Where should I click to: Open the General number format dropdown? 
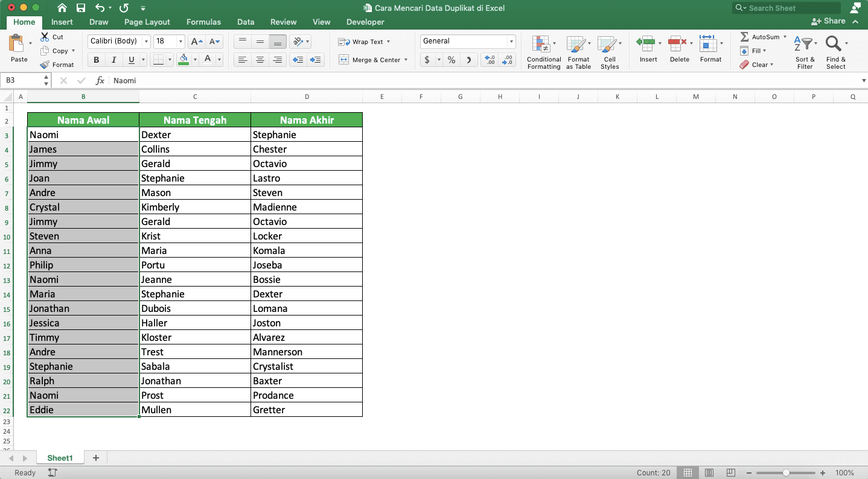coord(512,42)
